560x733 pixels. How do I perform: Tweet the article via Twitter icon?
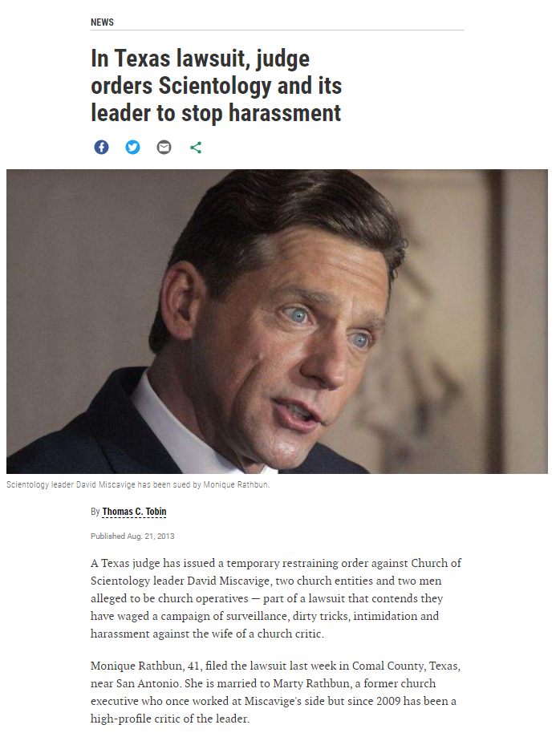coord(133,148)
